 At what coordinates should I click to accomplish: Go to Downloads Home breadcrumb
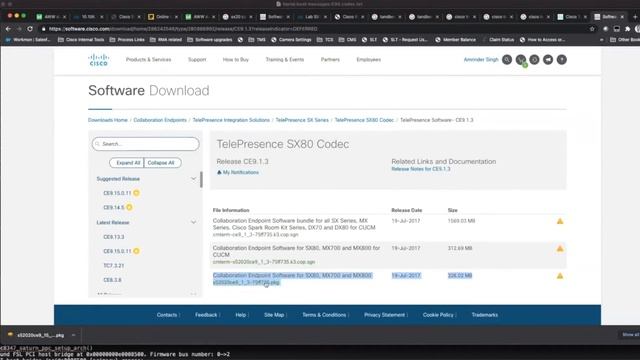(108, 120)
